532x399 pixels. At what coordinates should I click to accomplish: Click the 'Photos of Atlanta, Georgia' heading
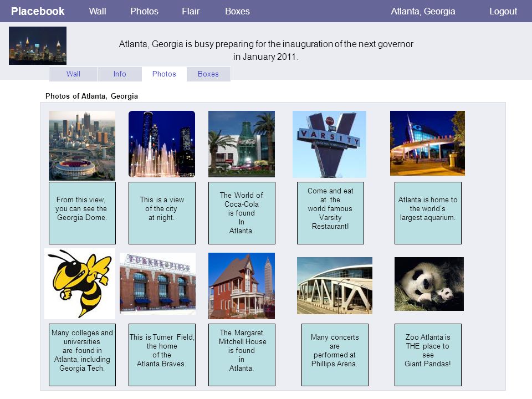tap(91, 96)
